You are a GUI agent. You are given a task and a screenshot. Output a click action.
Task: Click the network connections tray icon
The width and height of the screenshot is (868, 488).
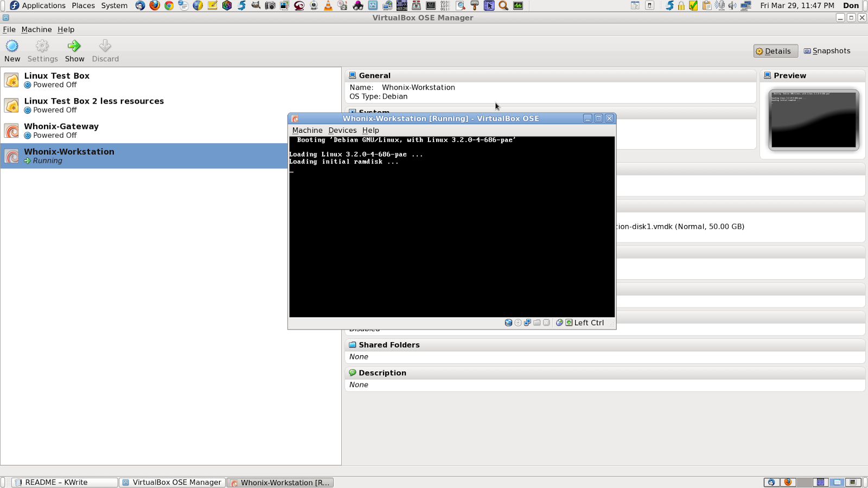click(x=746, y=5)
